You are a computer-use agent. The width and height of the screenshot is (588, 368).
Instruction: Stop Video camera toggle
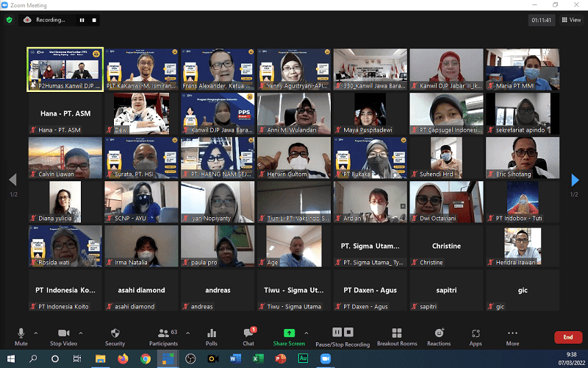pos(65,336)
